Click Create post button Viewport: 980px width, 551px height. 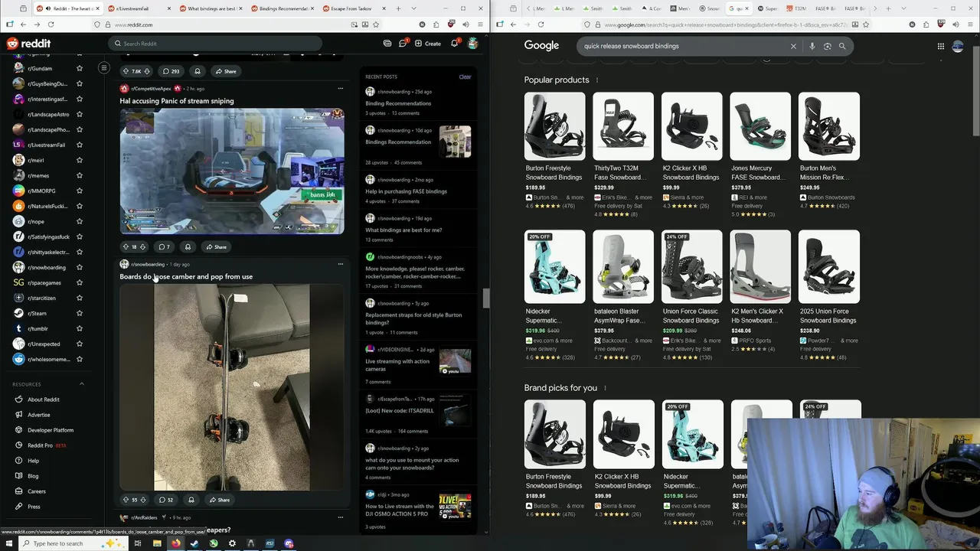click(x=428, y=44)
